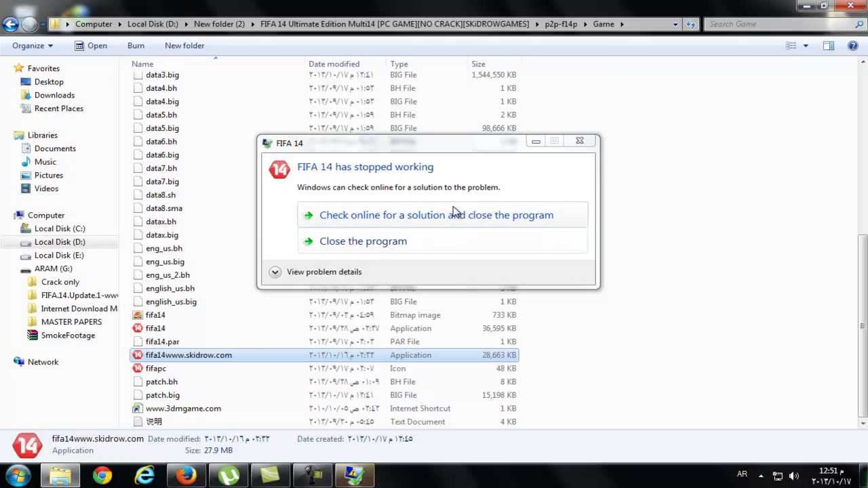868x488 pixels.
Task: Click the change view icon
Action: click(791, 45)
